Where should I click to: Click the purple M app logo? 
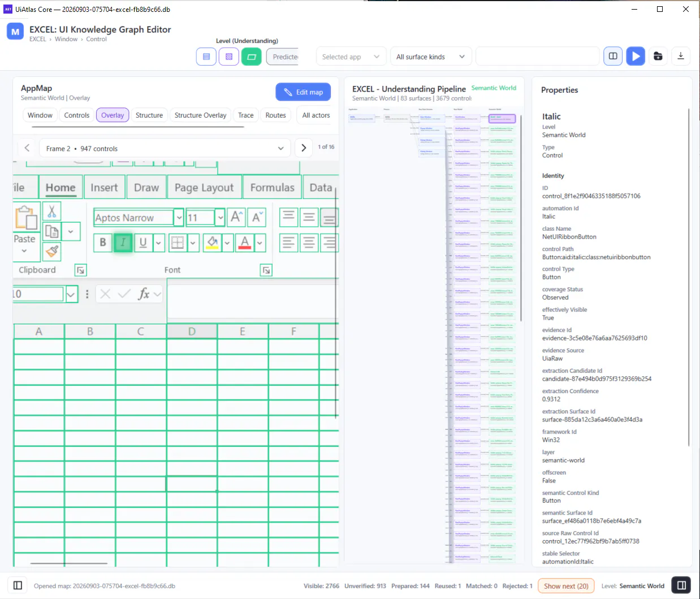point(15,32)
